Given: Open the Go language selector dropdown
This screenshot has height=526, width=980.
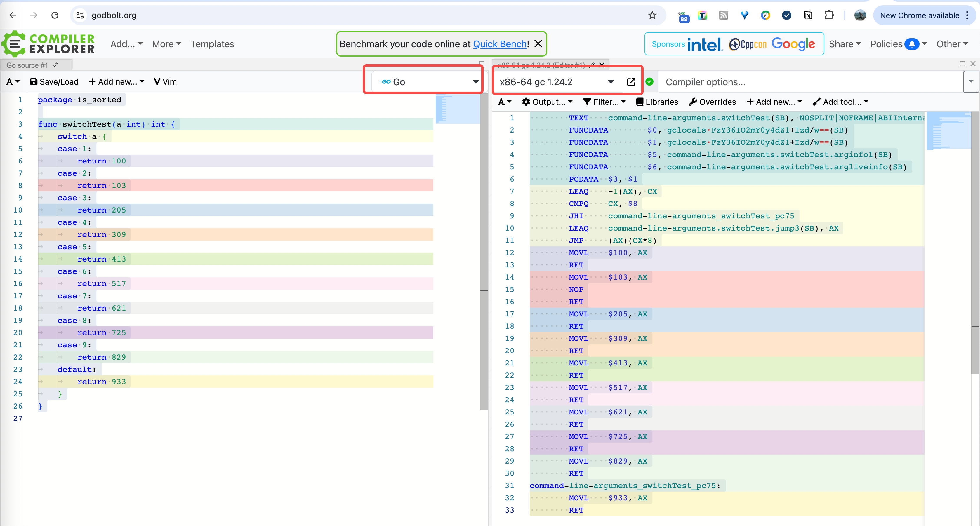Looking at the screenshot, I should (x=426, y=82).
